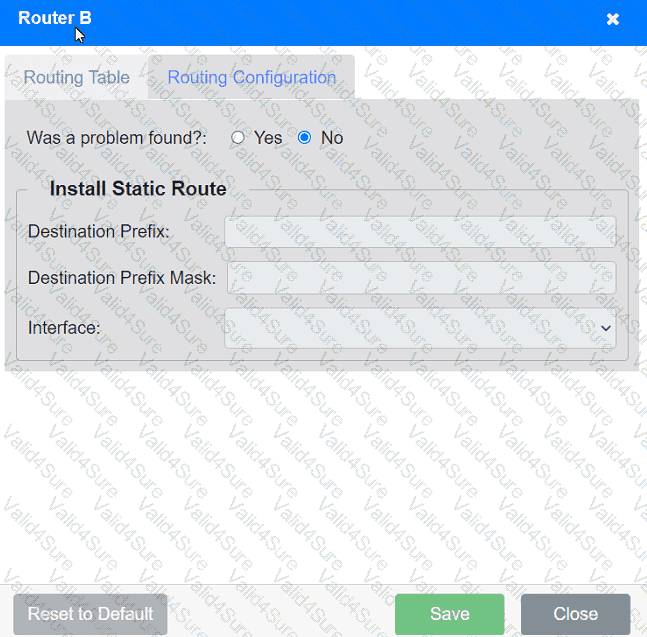Click the "Destination Prefix:" label text

(99, 231)
